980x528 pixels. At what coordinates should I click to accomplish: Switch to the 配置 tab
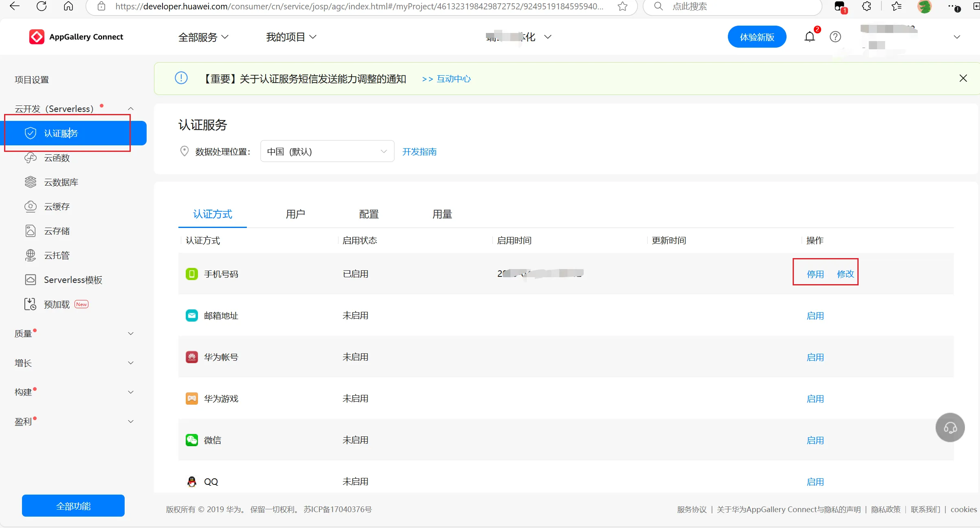(369, 214)
